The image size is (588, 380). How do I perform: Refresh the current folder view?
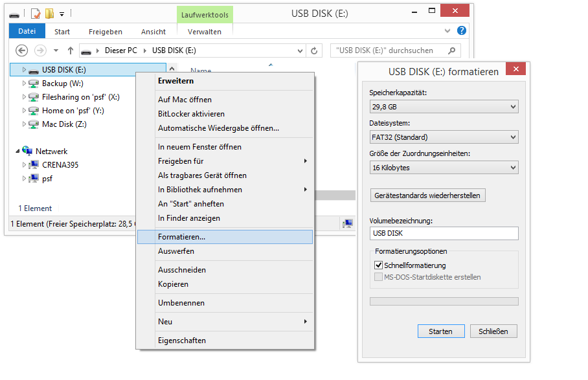point(315,50)
